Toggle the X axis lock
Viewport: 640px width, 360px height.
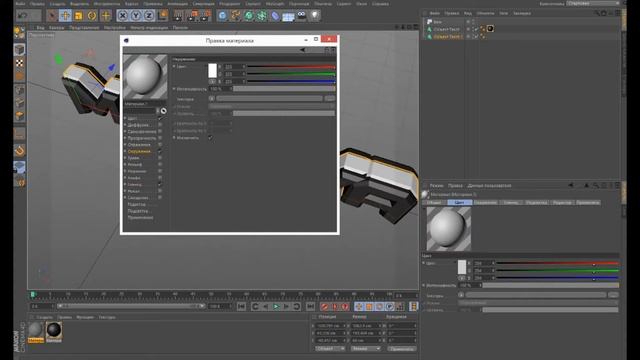coord(122,16)
